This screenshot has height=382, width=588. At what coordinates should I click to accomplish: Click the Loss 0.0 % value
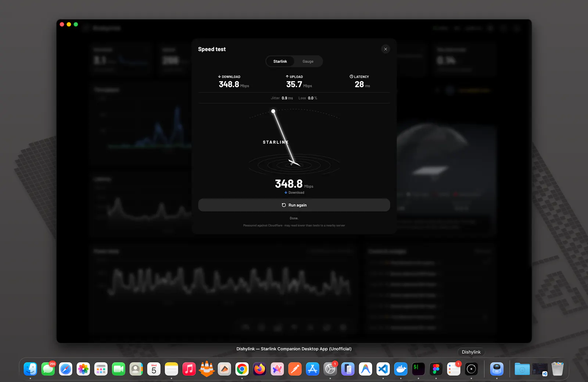coord(308,98)
